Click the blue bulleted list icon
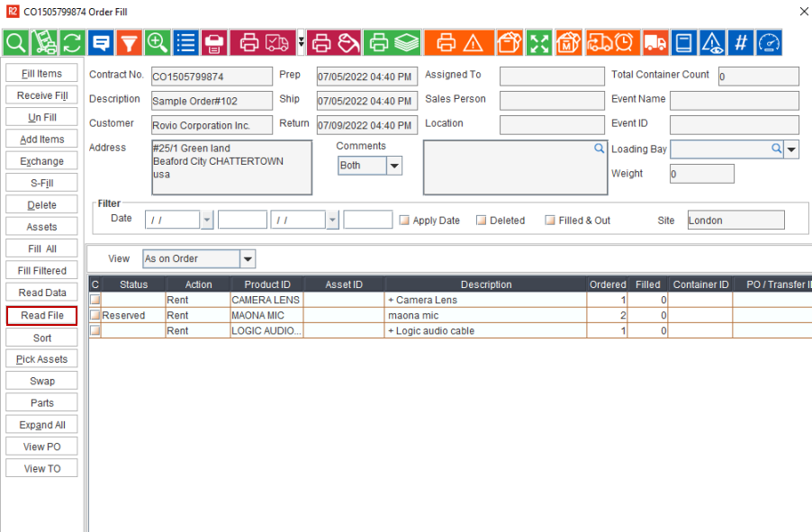The image size is (812, 532). [186, 42]
